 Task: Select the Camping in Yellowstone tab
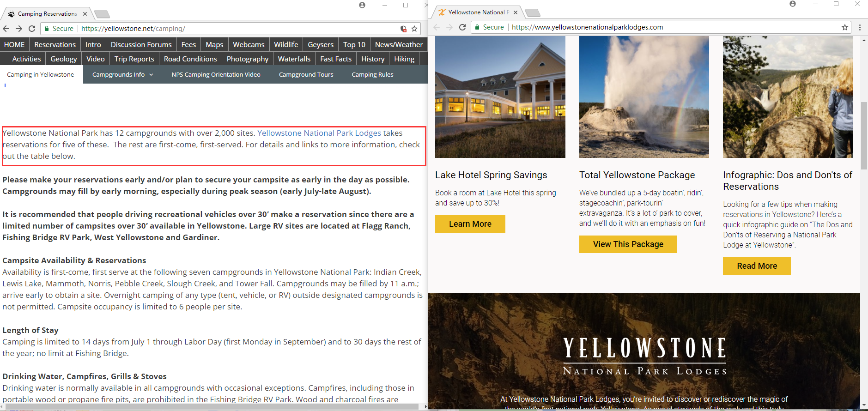point(41,74)
